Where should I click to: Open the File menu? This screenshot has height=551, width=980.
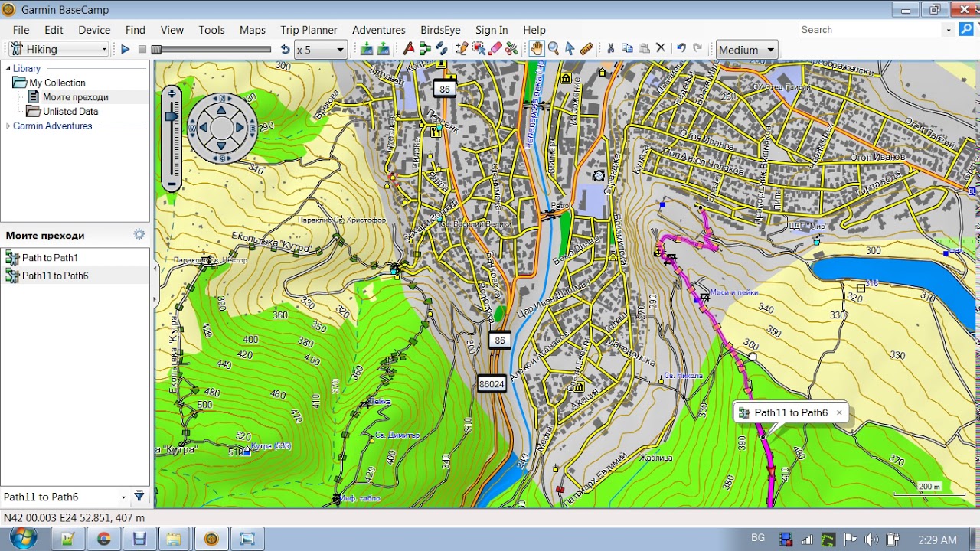[x=21, y=30]
